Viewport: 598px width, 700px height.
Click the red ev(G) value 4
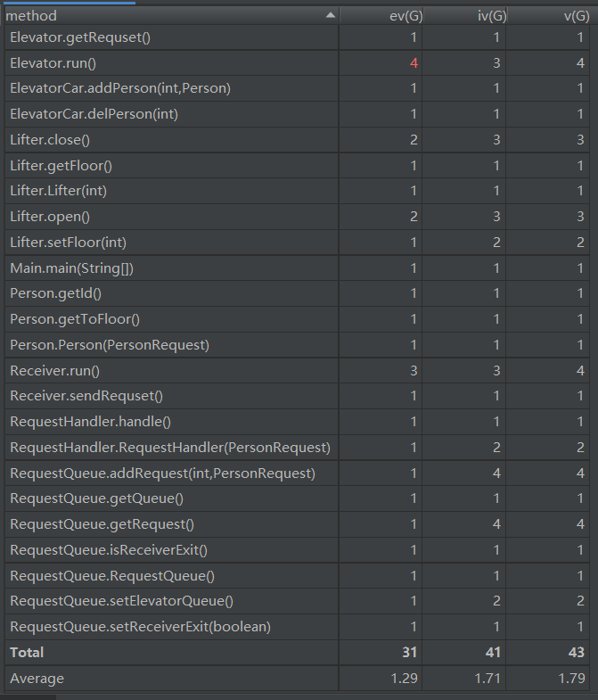(x=414, y=63)
